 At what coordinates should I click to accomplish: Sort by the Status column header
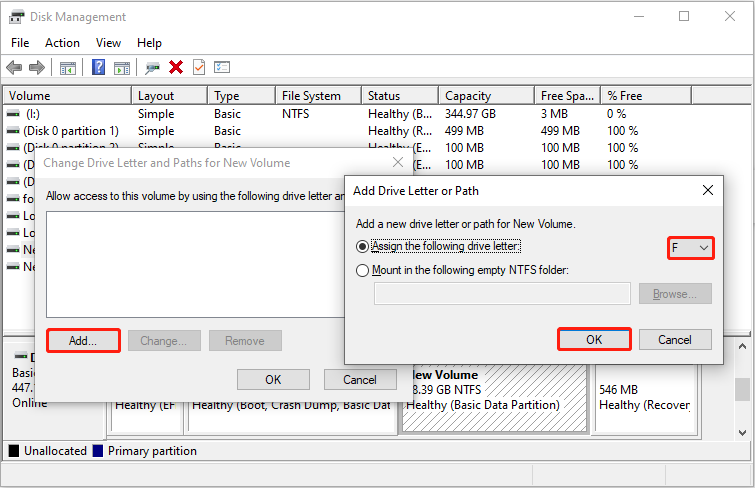tap(400, 95)
